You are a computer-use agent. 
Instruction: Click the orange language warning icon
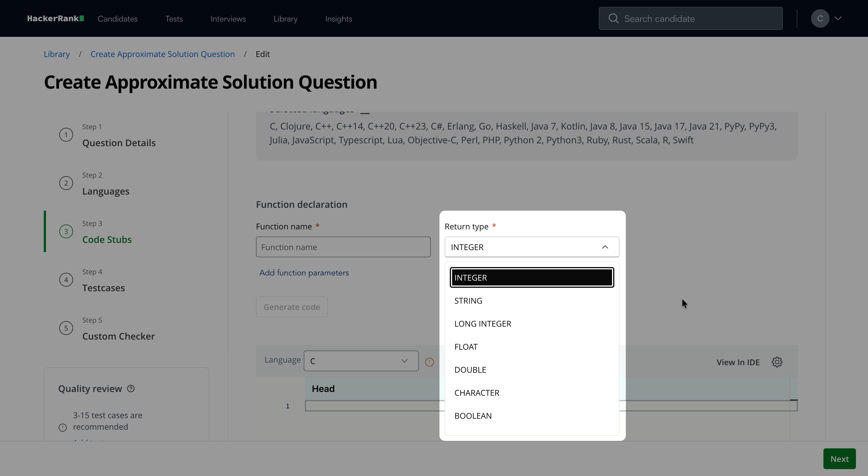(429, 362)
